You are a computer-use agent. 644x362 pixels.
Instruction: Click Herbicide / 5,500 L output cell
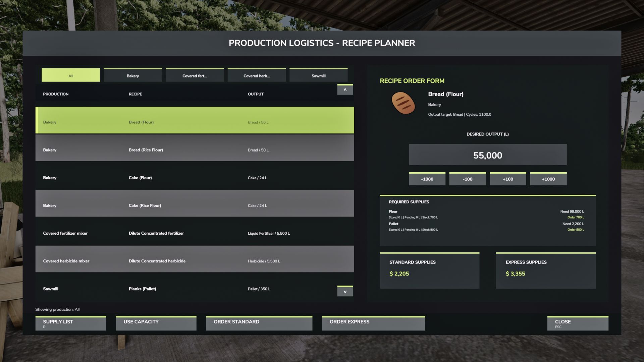coord(264,261)
